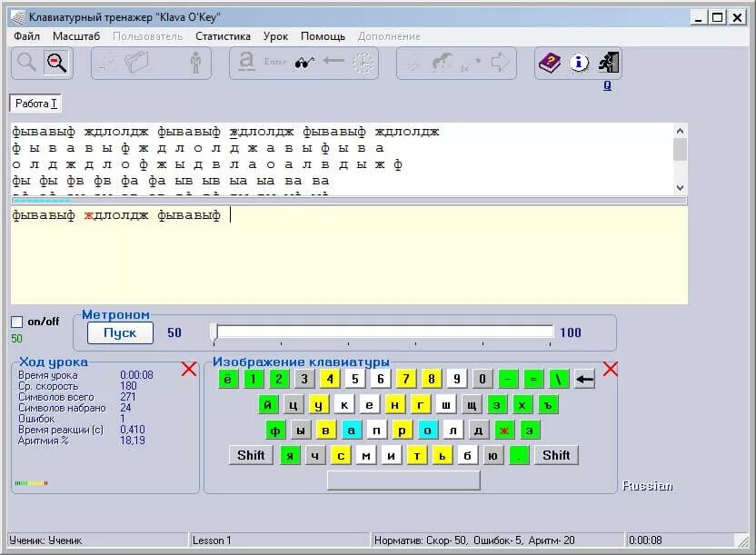The image size is (756, 555).
Task: Click the blue info icon
Action: [579, 63]
